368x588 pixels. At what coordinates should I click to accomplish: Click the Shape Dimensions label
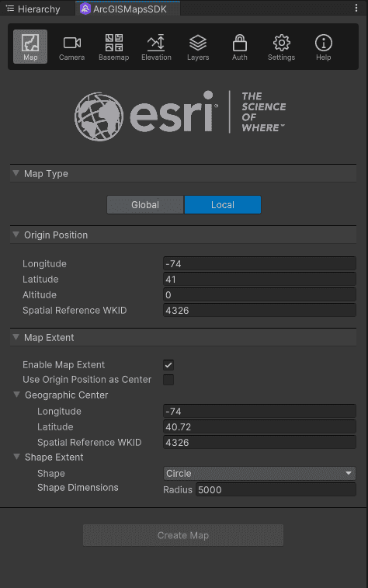point(78,488)
